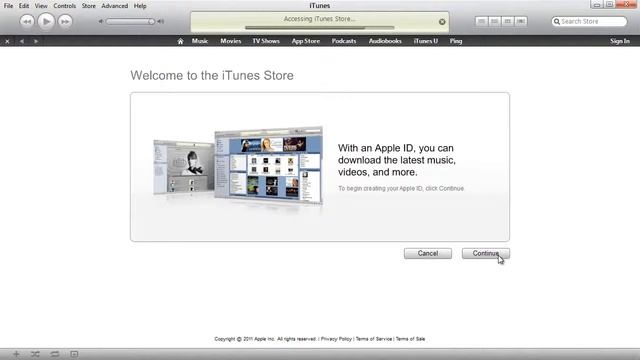
Task: Click the iTunes Store preview image
Action: coord(238,166)
